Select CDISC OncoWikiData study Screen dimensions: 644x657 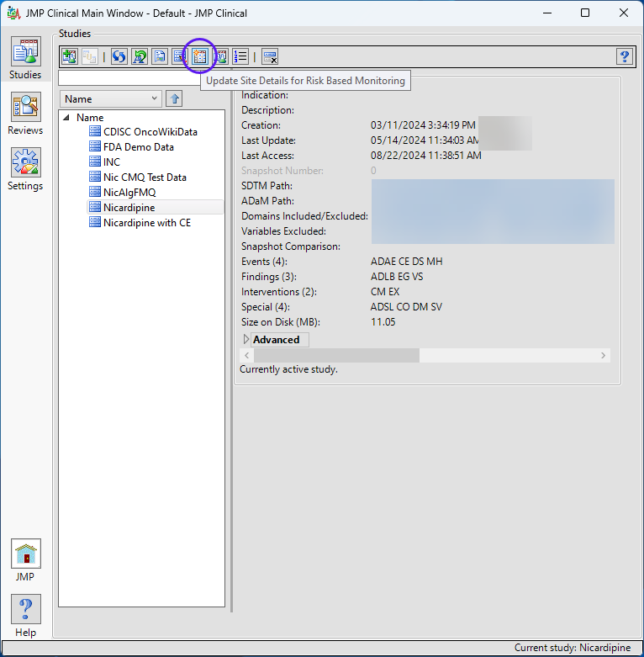click(150, 132)
